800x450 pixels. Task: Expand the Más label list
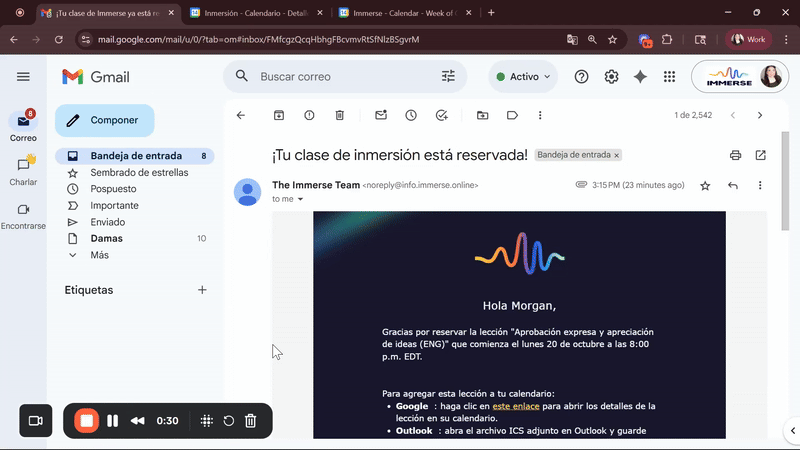tap(98, 255)
